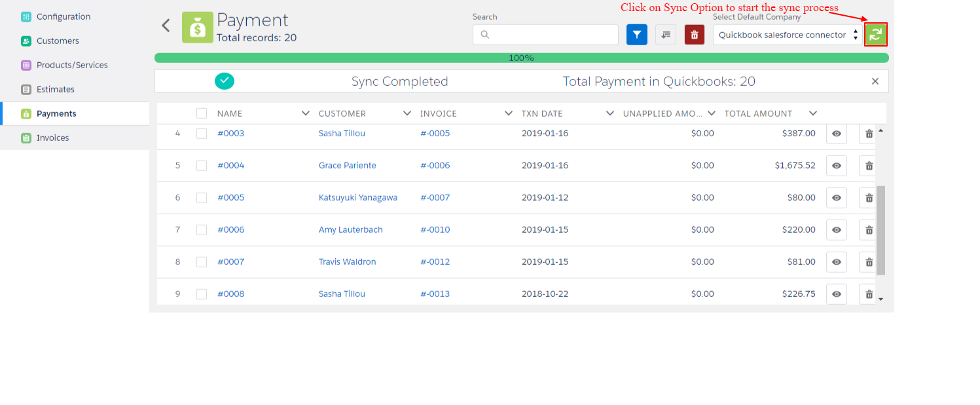Click the scrollbar up arrow
Image resolution: width=980 pixels, height=405 pixels.
point(880,130)
